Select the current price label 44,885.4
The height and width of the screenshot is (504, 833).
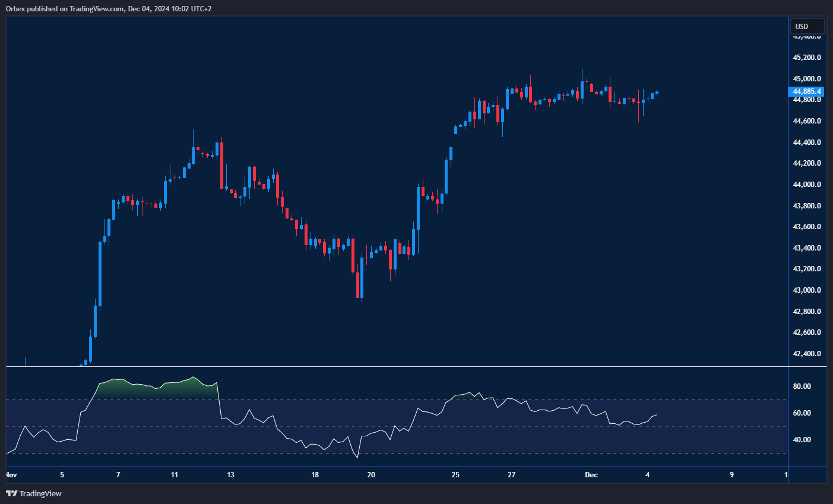point(806,91)
